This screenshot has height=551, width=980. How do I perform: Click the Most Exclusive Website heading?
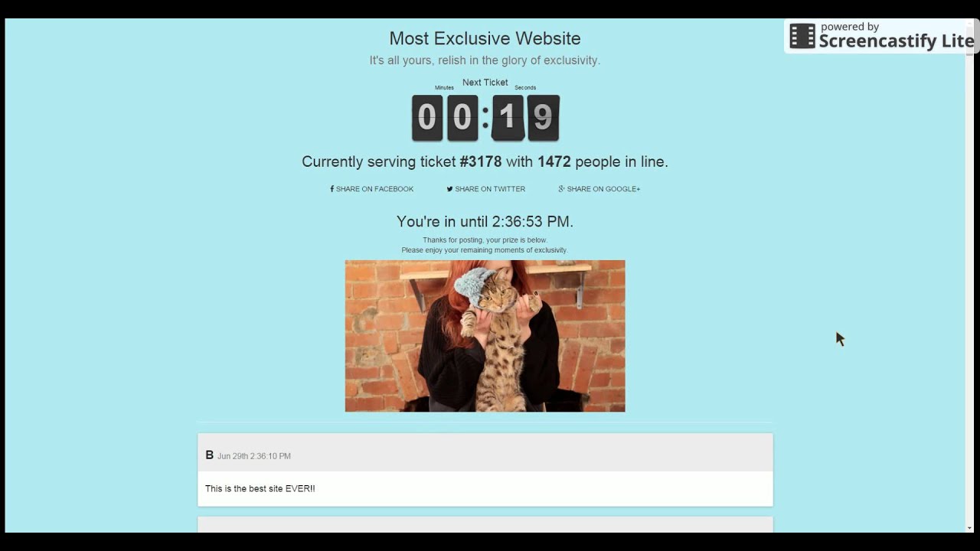[x=485, y=38]
